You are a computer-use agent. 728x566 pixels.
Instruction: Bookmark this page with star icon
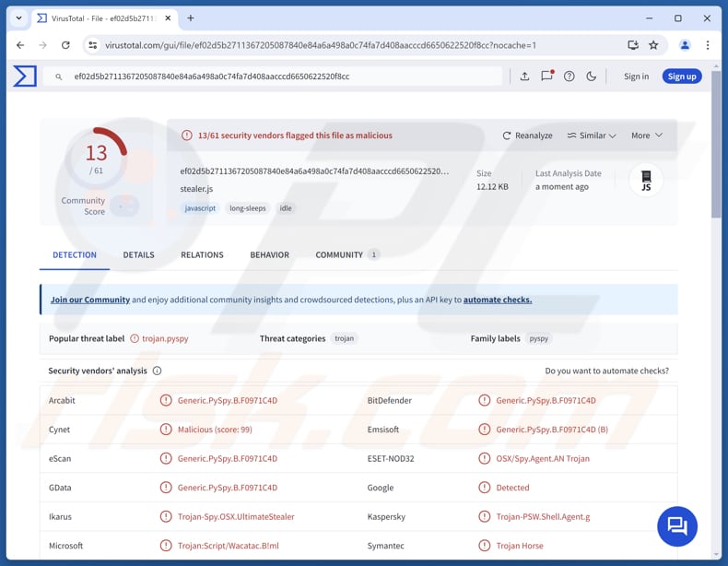click(653, 45)
